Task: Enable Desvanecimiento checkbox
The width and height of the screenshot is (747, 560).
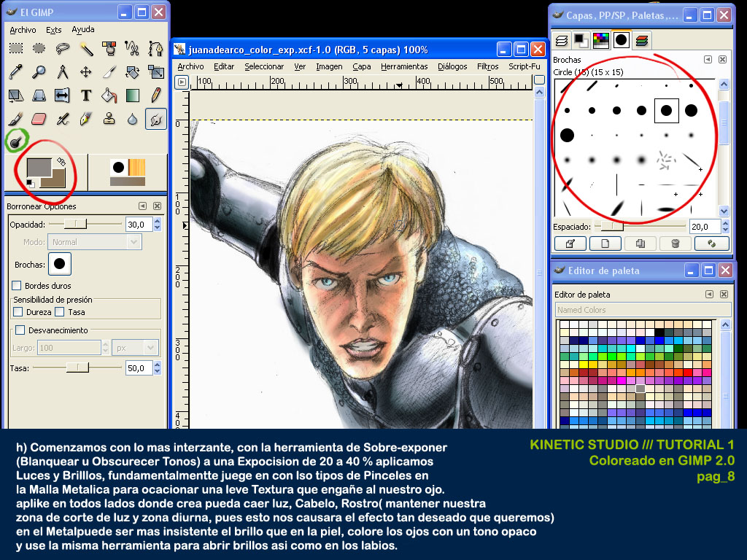Action: 20,330
